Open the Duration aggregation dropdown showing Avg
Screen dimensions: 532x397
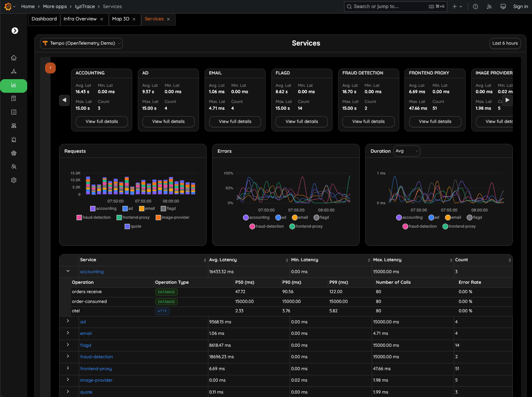tap(407, 151)
